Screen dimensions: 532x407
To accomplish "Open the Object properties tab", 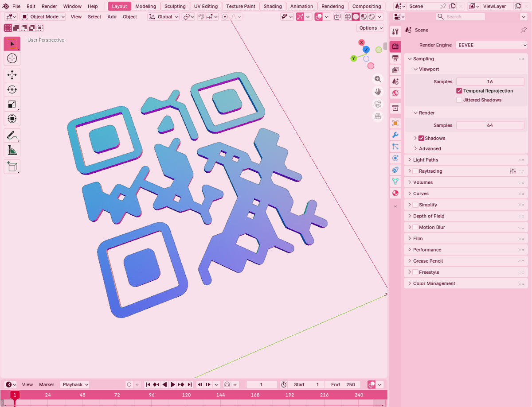I will (x=395, y=123).
